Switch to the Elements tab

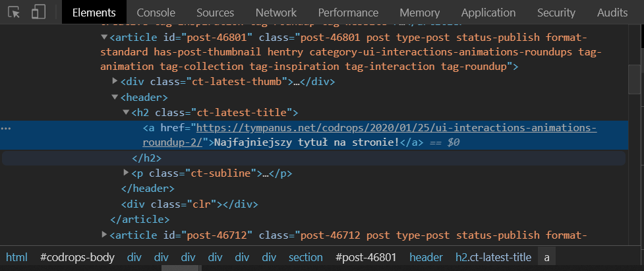(x=94, y=13)
